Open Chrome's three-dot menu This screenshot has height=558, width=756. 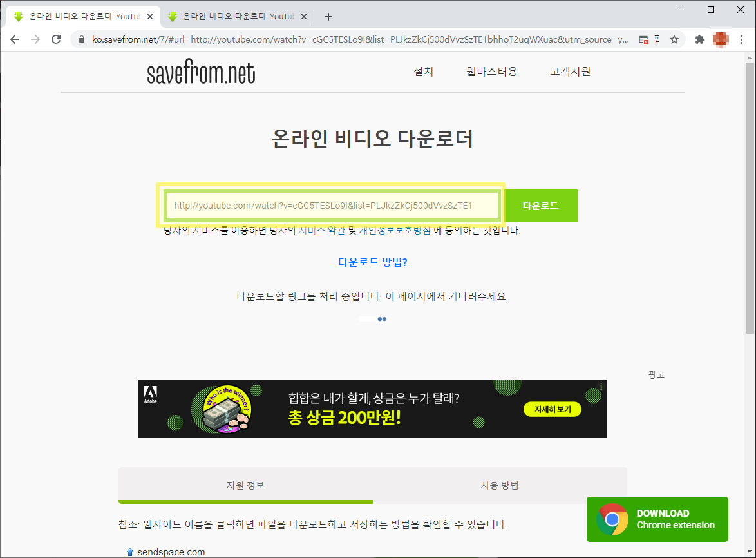point(742,39)
